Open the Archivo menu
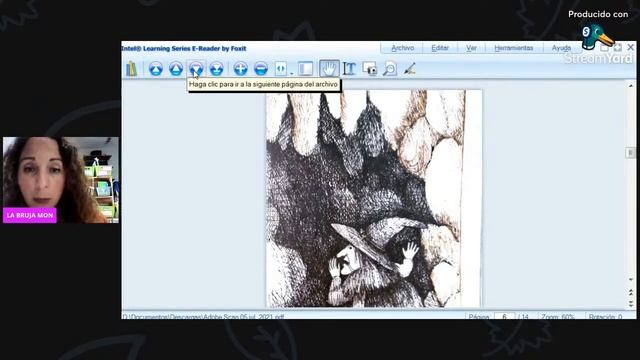 pos(402,48)
